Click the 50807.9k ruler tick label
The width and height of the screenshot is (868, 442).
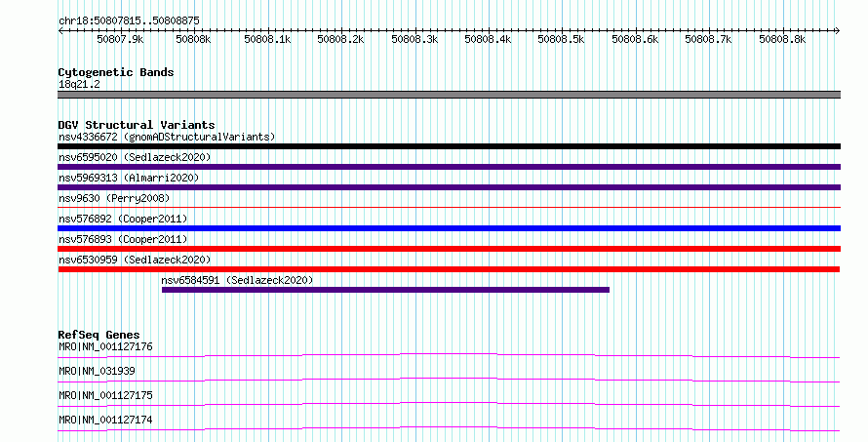pyautogui.click(x=120, y=39)
